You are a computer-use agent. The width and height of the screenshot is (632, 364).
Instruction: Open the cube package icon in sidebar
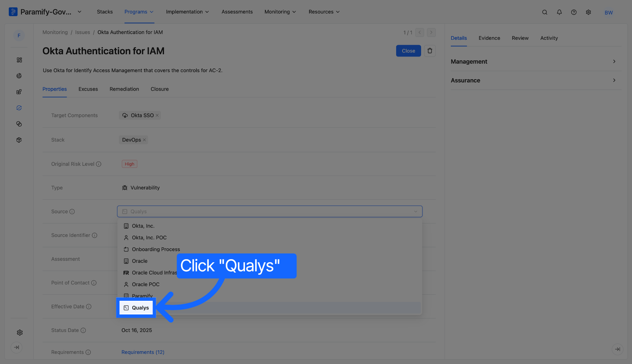(x=19, y=140)
